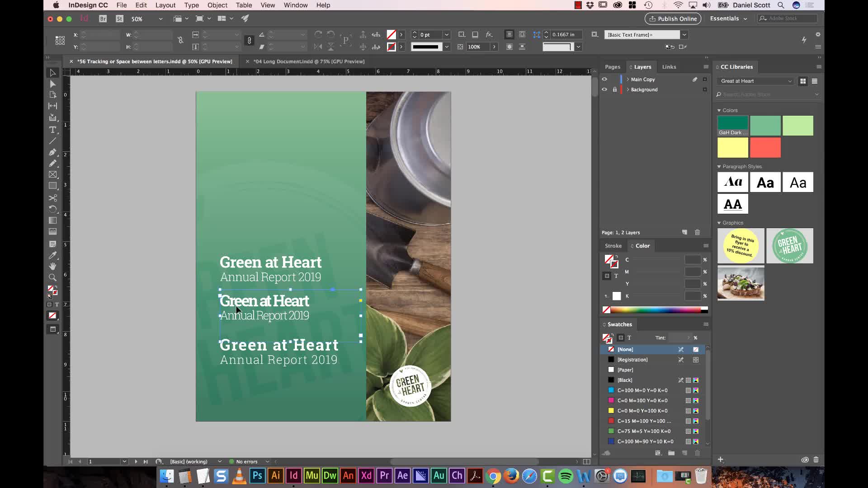Select the Pen tool
Image resolution: width=868 pixels, height=488 pixels.
point(53,152)
